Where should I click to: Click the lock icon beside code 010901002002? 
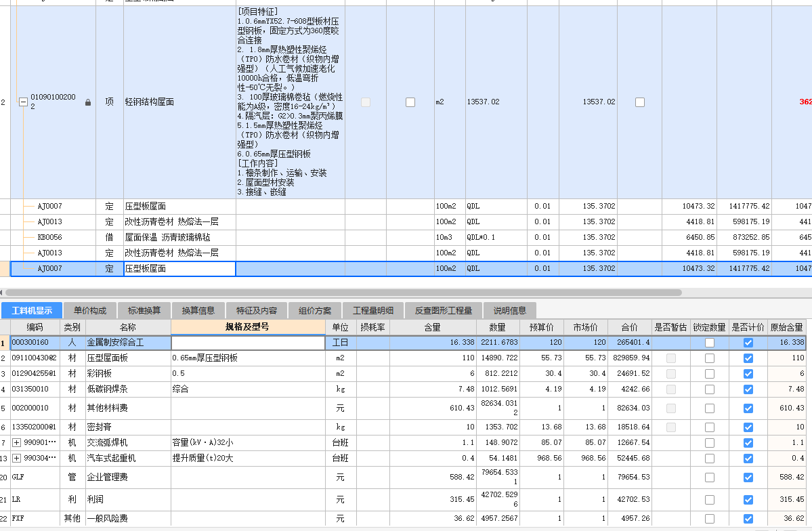coord(88,102)
